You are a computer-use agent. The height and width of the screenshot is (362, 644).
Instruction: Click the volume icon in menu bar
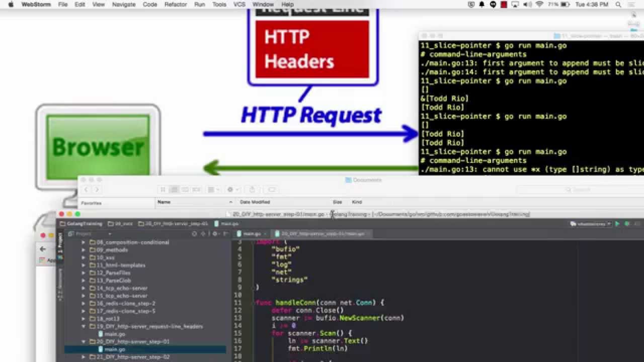coord(527,5)
